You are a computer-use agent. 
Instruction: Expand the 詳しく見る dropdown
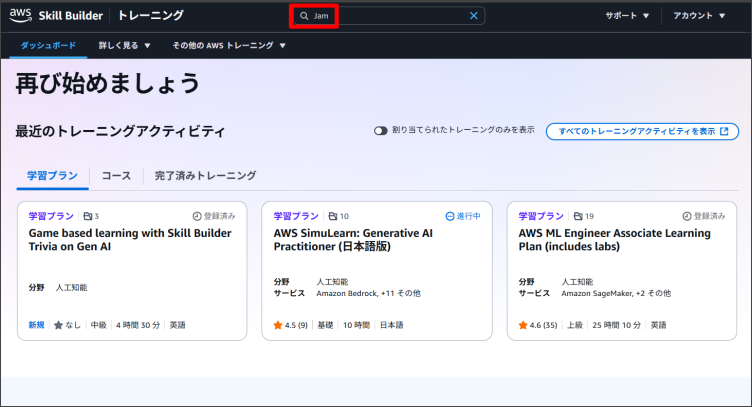(124, 45)
